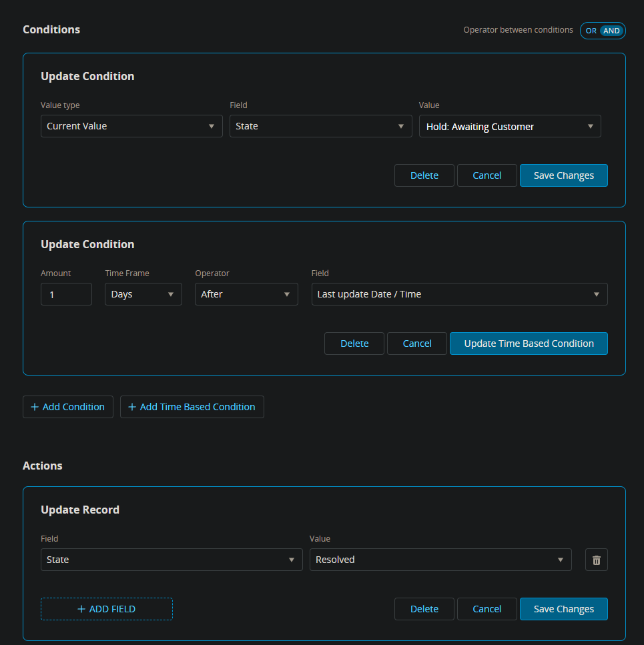644x645 pixels.
Task: Expand the State field dropdown in Update Record
Action: click(x=172, y=560)
